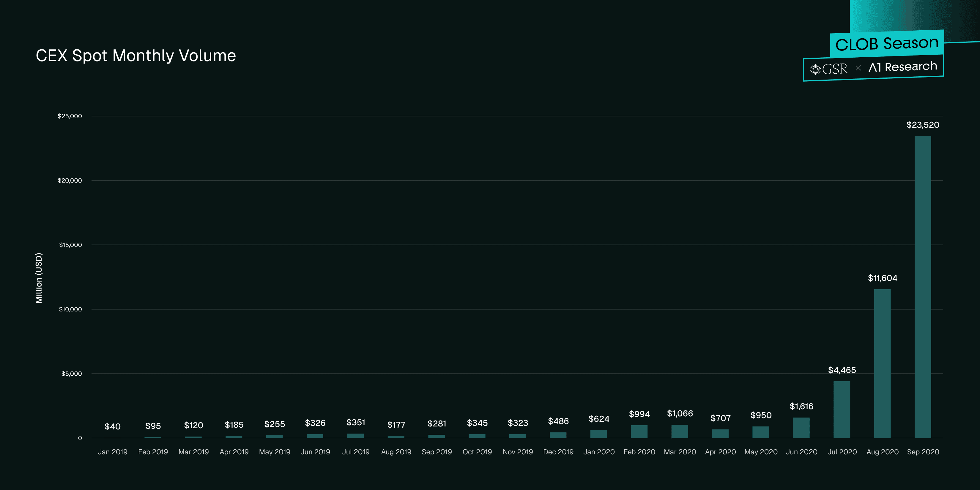
Task: Click the Nov 2019 axis label
Action: coord(518,452)
